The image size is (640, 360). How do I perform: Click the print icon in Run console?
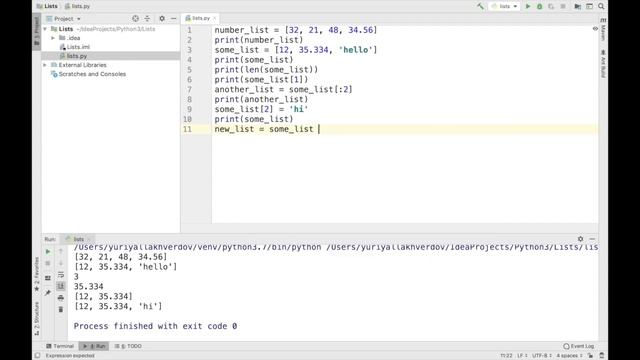point(61,298)
